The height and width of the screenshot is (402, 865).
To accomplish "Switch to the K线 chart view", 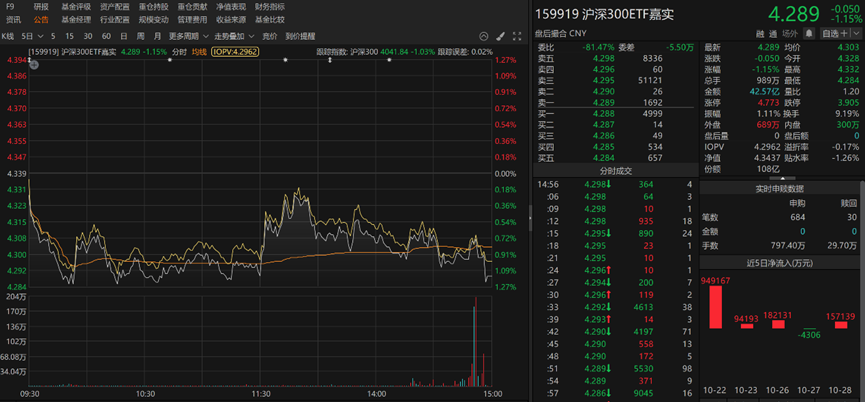I will (8, 36).
